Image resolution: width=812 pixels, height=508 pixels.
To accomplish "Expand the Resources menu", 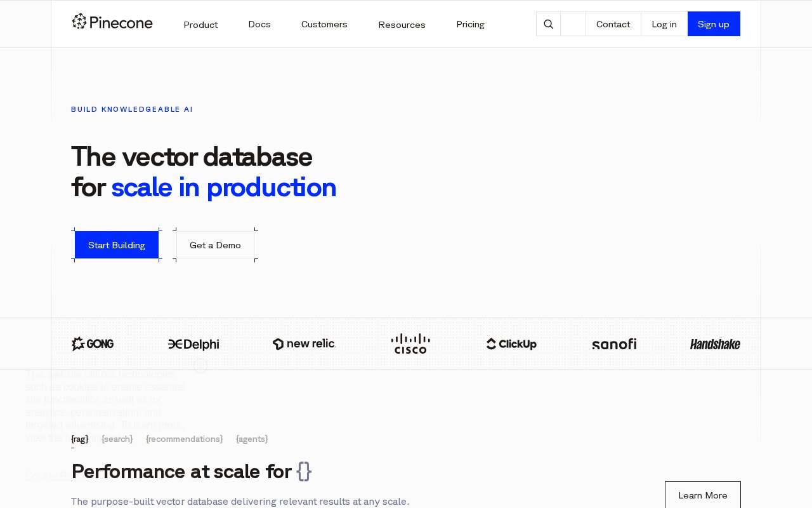I will click(402, 25).
